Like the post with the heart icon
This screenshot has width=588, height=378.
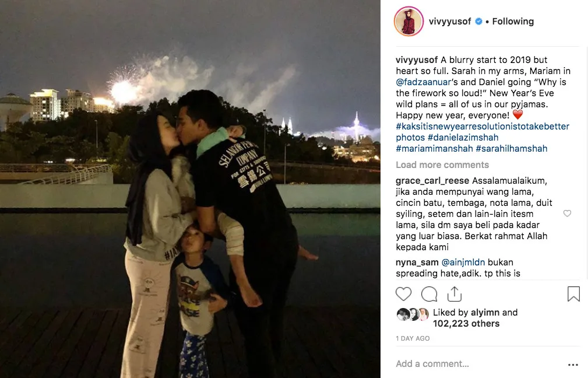(x=403, y=294)
